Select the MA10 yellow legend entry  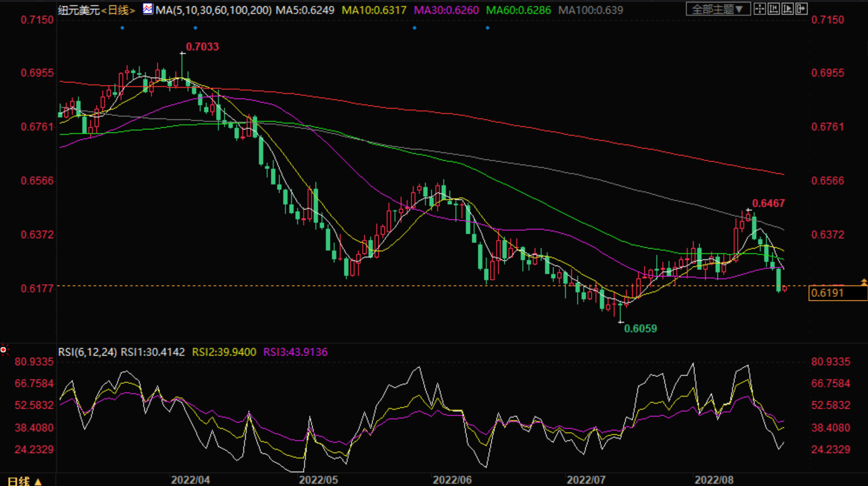point(374,10)
